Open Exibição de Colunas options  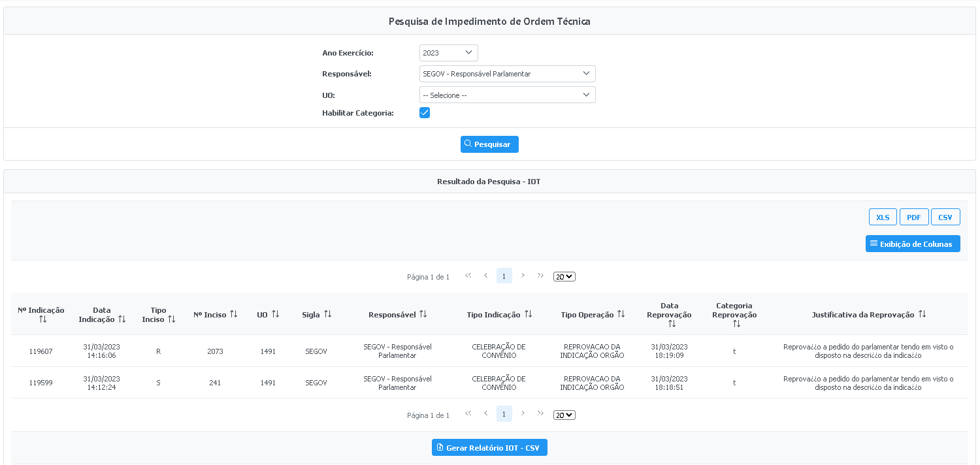(912, 244)
